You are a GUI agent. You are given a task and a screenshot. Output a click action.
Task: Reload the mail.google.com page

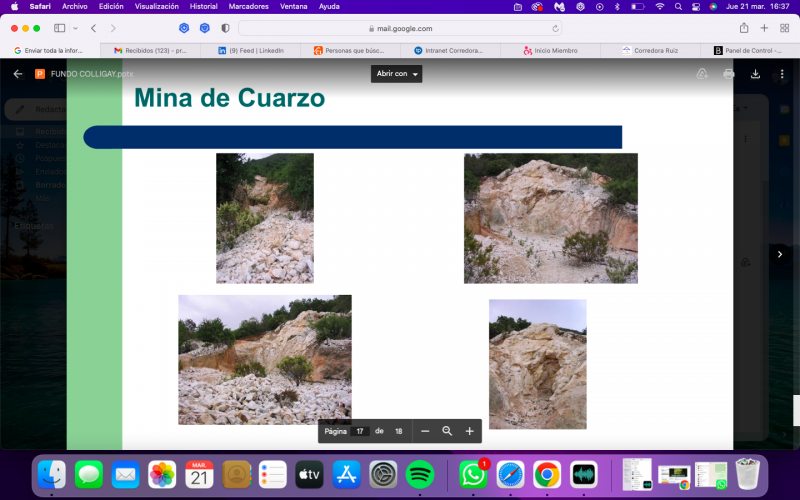[555, 29]
